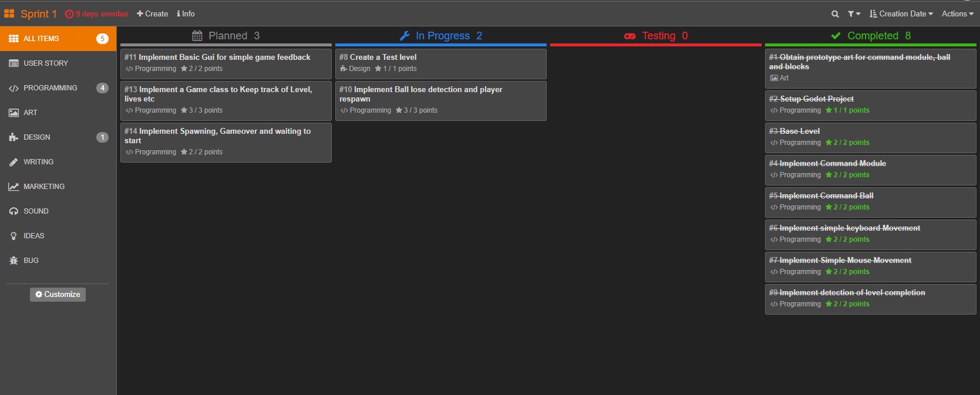Select Design category in sidebar

58,137
